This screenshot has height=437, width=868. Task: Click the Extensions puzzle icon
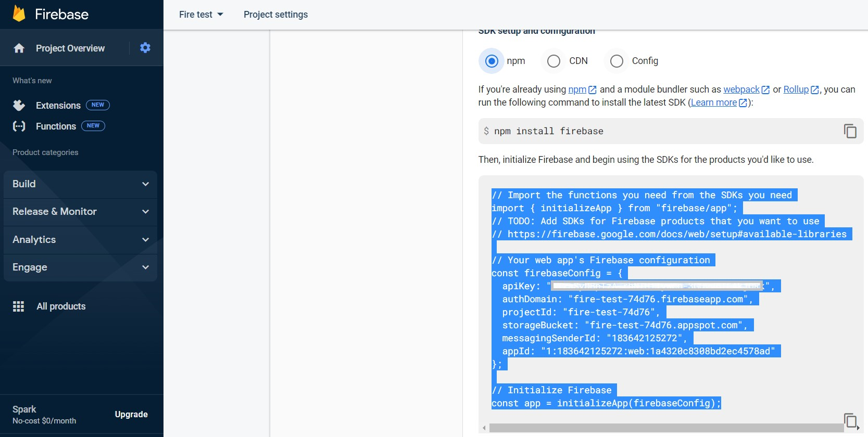[19, 106]
